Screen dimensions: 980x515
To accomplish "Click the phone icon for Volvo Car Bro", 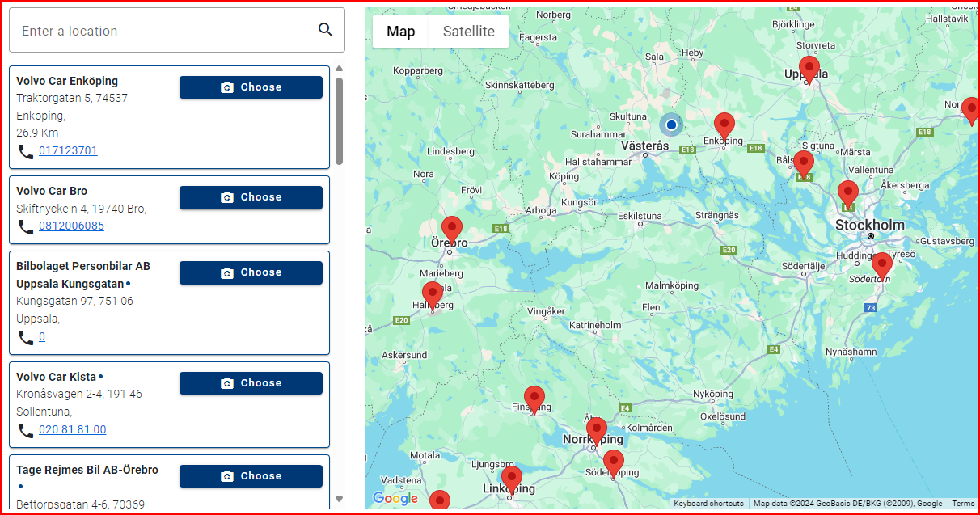I will tap(26, 226).
